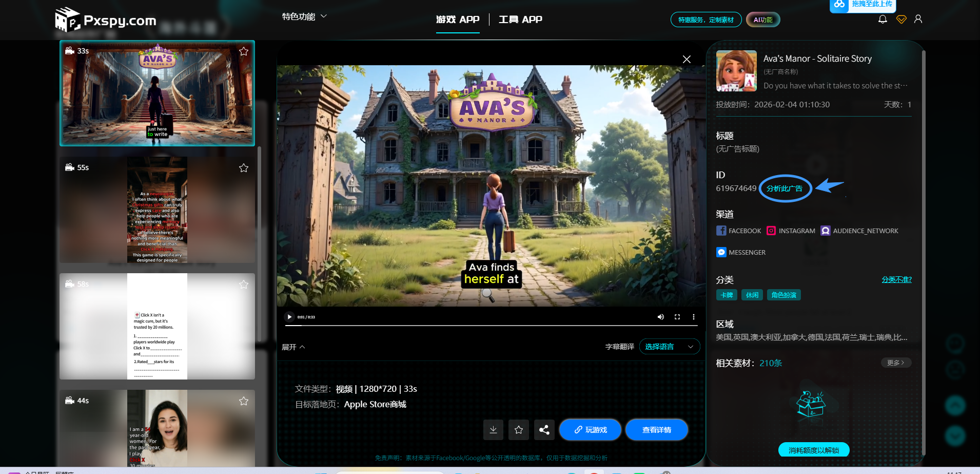Favorite the 44s video with its star

244,401
